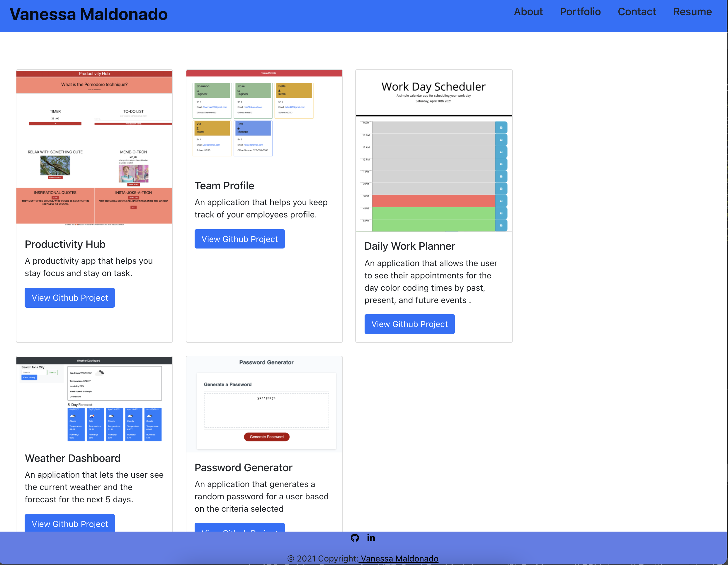Click View Github Project for Team Profile
Image resolution: width=728 pixels, height=565 pixels.
tap(240, 239)
